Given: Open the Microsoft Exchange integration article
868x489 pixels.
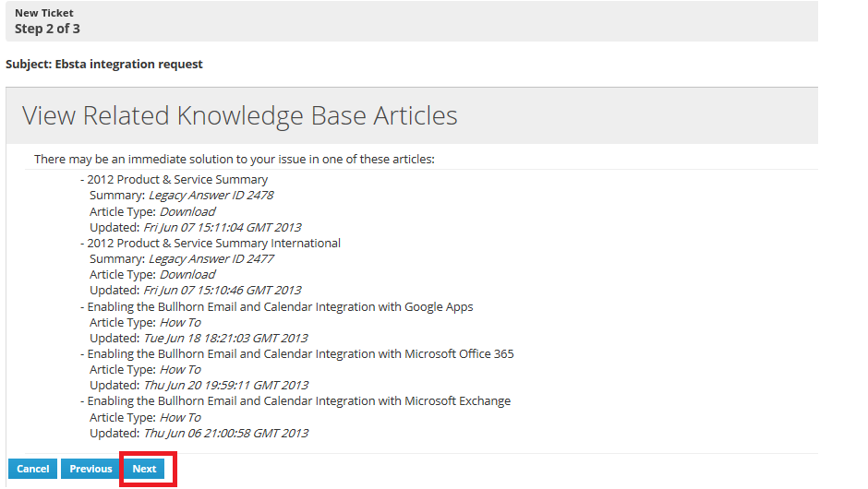Looking at the screenshot, I should click(x=298, y=401).
